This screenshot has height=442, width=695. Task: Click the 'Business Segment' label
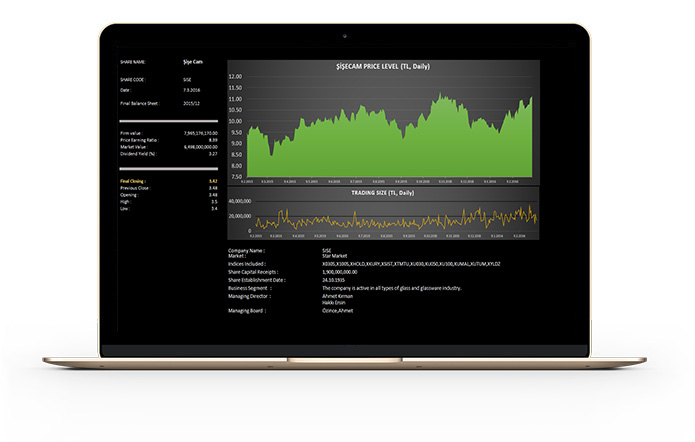(x=250, y=288)
